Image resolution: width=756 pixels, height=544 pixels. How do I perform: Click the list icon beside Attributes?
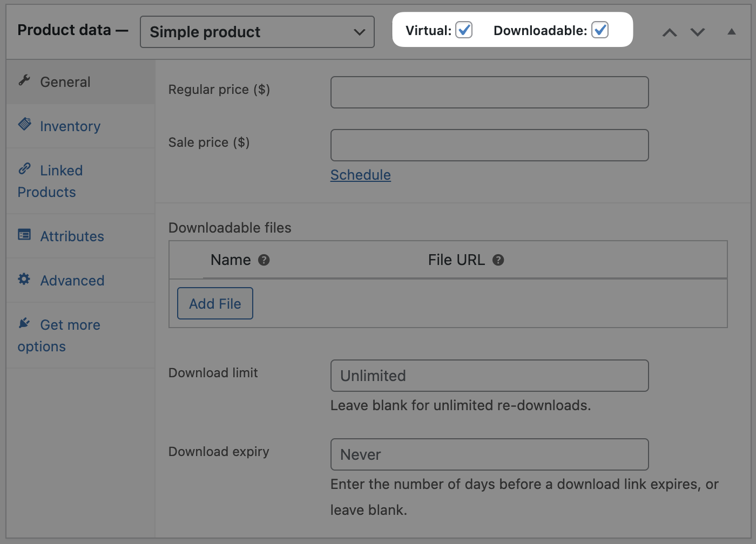(x=24, y=235)
